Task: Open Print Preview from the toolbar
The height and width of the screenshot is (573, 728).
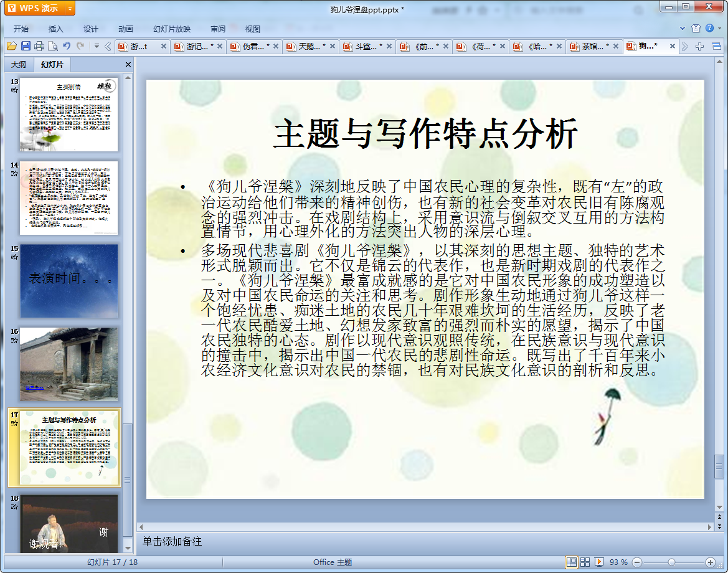Action: pos(53,46)
